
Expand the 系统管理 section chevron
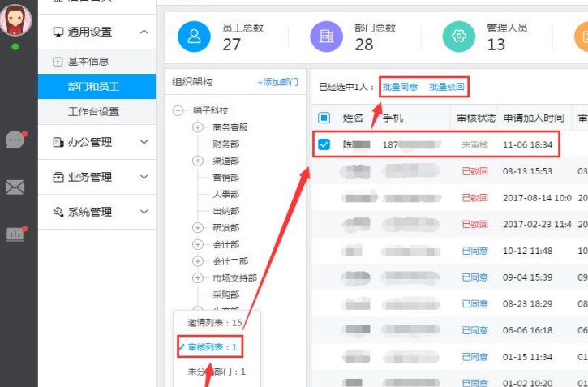click(144, 212)
